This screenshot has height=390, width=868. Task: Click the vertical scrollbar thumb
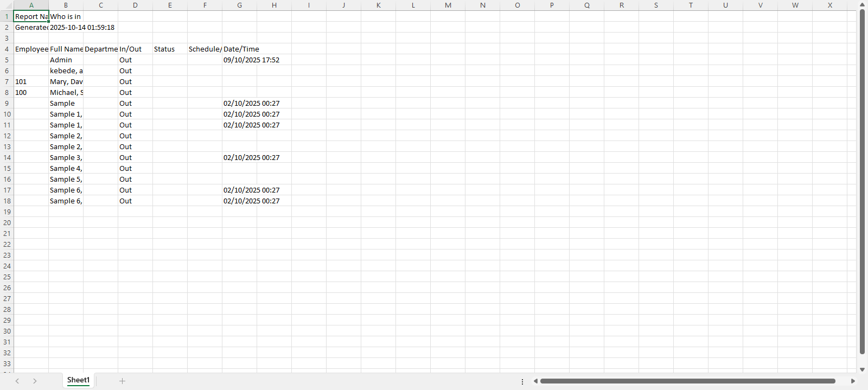[x=862, y=182]
